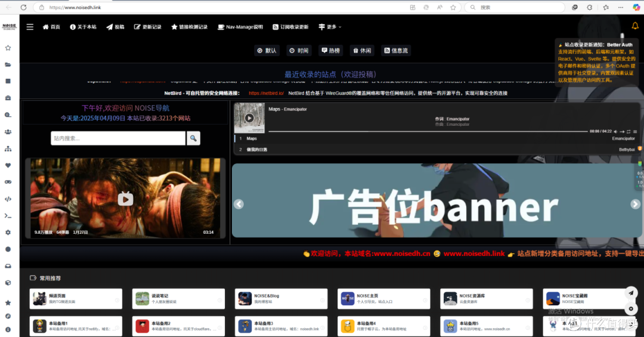Select the 信息流 tab
Image resolution: width=644 pixels, height=337 pixels.
tap(396, 51)
